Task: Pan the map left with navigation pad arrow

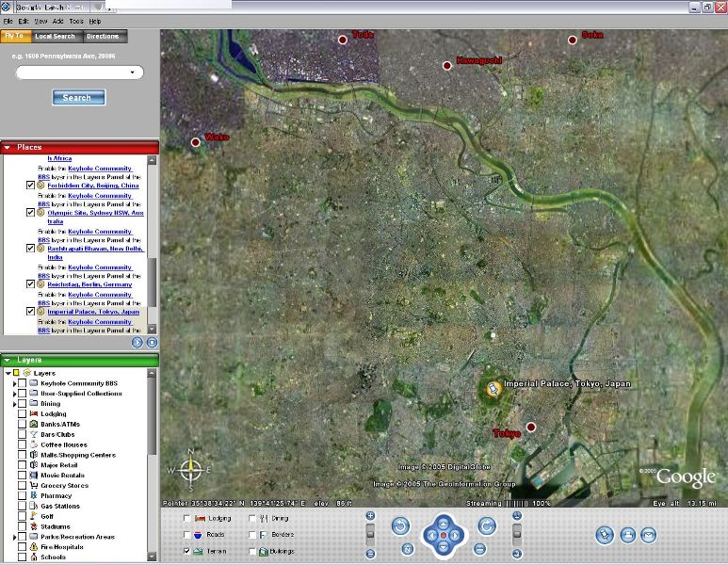Action: coord(431,536)
